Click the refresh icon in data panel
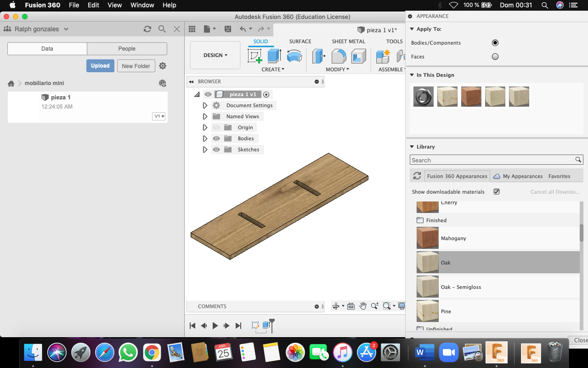 click(147, 29)
